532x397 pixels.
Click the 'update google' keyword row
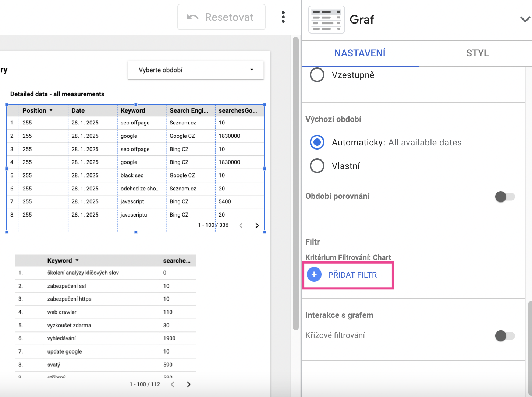105,351
